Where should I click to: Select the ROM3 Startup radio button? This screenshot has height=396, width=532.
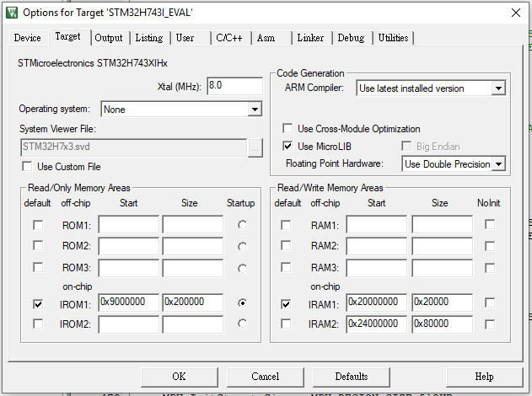242,269
